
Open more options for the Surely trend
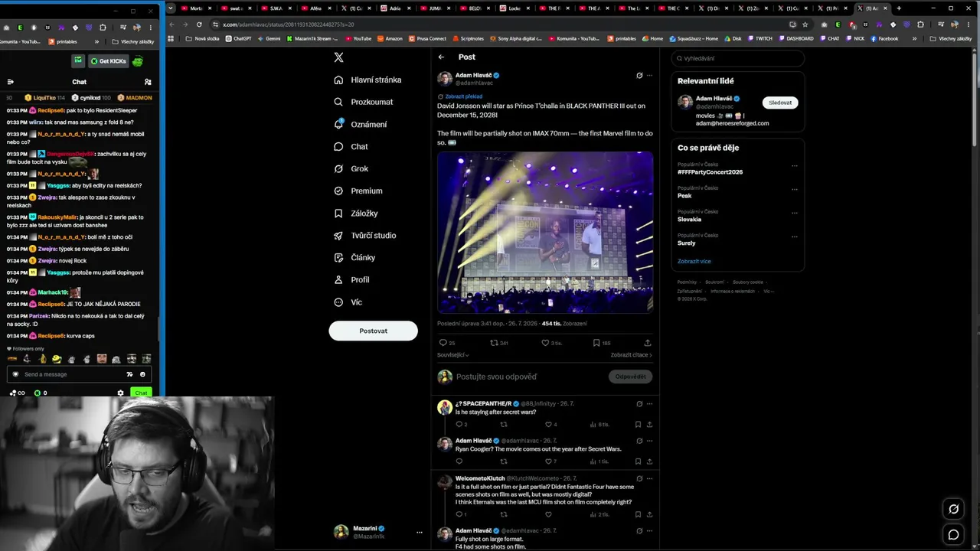[795, 236]
